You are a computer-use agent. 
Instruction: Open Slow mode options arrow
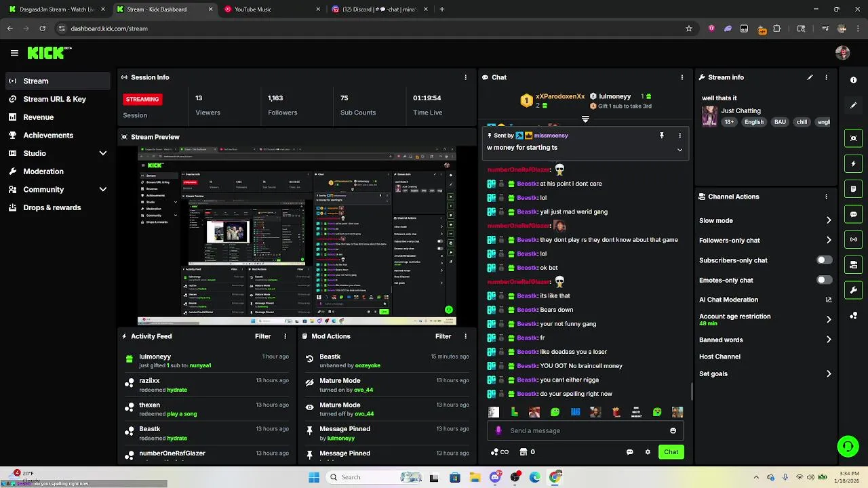coord(829,220)
